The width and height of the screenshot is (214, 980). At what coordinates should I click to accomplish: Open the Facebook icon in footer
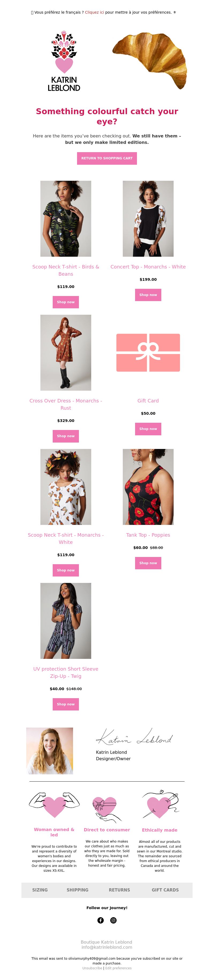point(101,920)
